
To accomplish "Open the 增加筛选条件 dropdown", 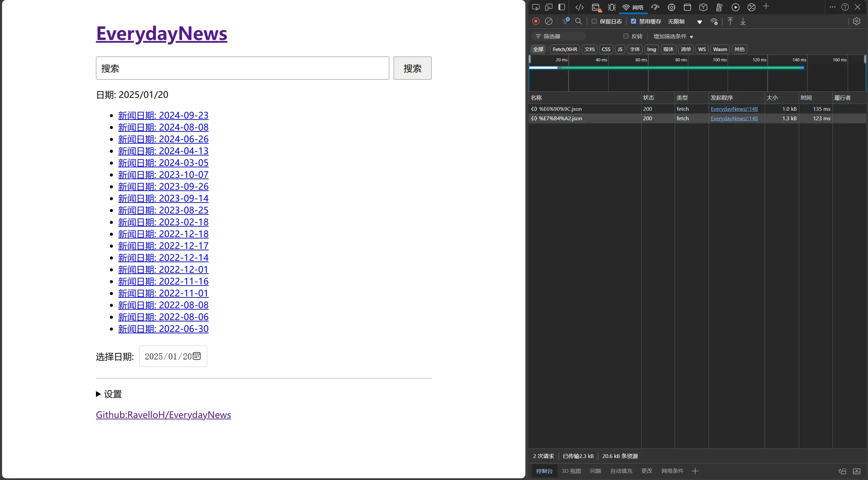I will [x=673, y=36].
